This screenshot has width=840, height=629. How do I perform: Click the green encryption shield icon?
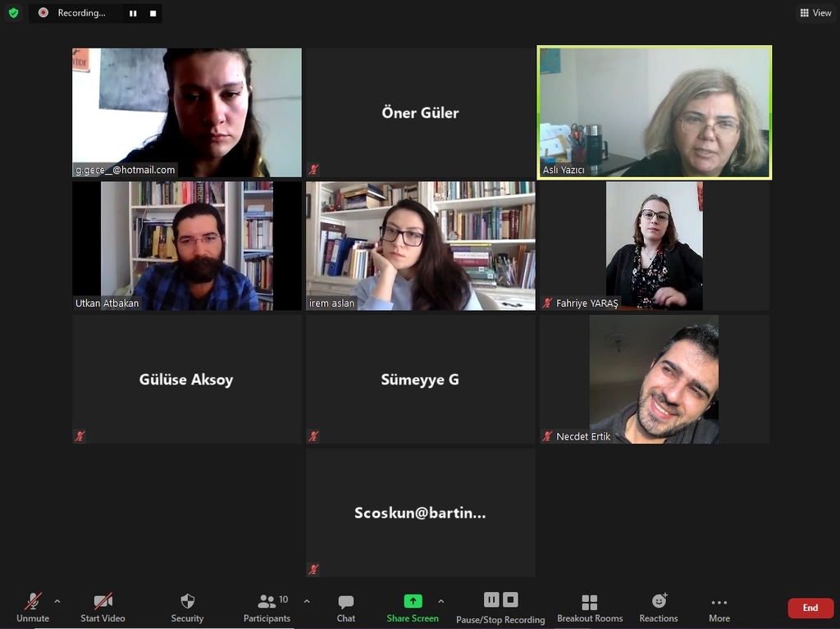click(13, 12)
